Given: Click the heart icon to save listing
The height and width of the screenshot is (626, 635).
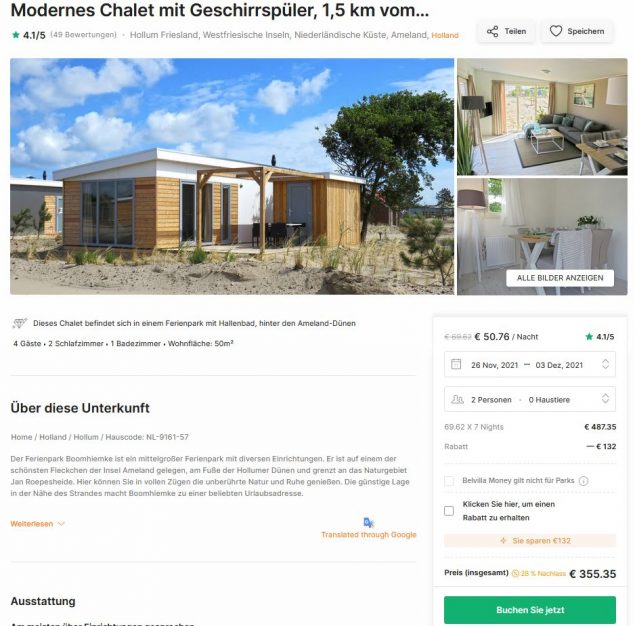Looking at the screenshot, I should point(556,31).
